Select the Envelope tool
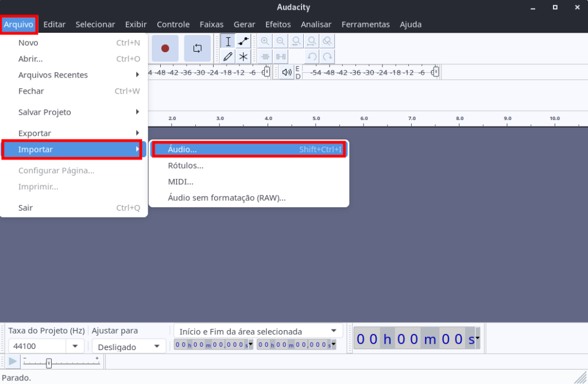This screenshot has height=384, width=588. click(x=243, y=41)
